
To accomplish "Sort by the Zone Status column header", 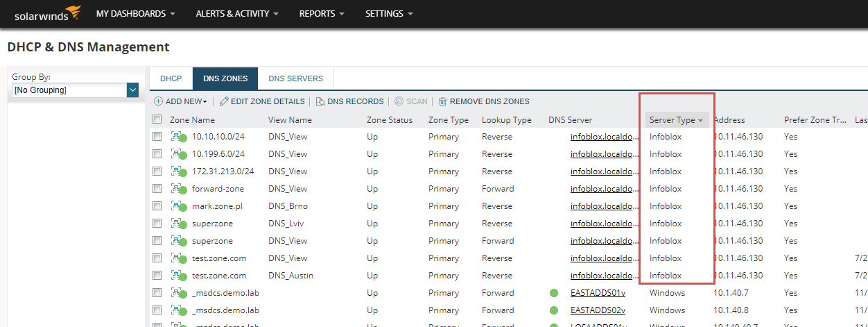I will [x=390, y=120].
